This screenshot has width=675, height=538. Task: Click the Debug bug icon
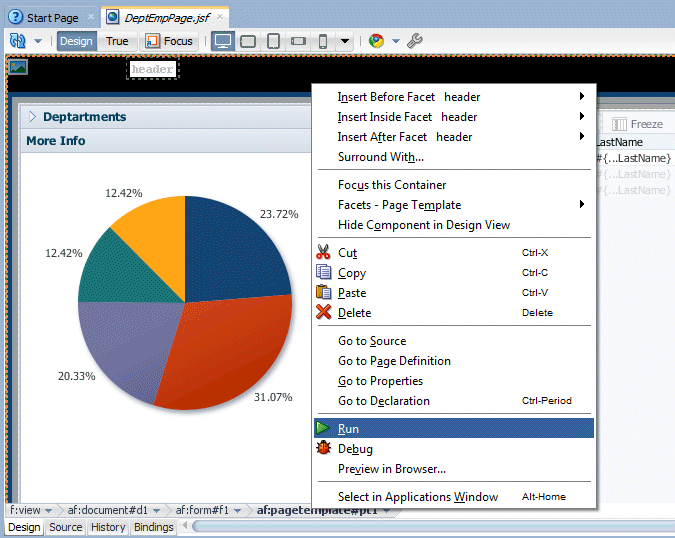click(323, 448)
